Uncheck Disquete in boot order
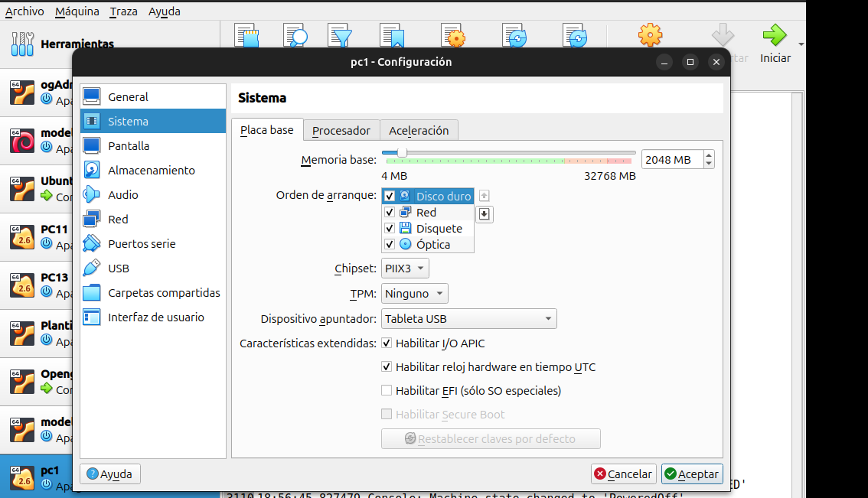868x498 pixels. click(390, 229)
